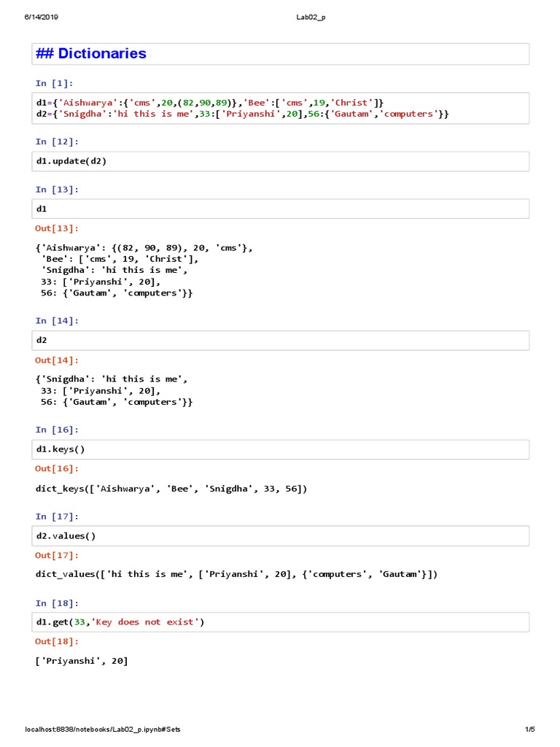The image size is (560, 747).
Task: Click the code cell containing d2
Action: pos(281,340)
